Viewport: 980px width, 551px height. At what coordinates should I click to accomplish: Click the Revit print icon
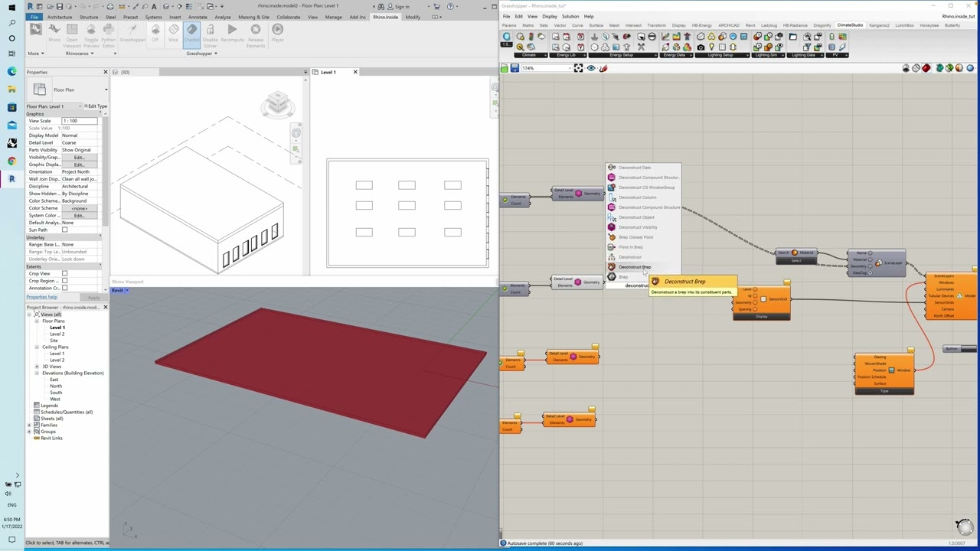111,6
